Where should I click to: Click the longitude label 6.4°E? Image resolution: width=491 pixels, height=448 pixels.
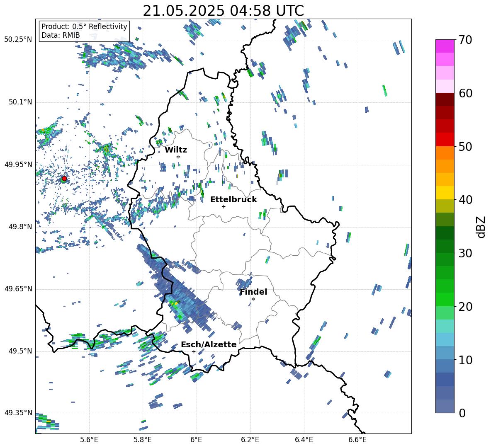304,440
